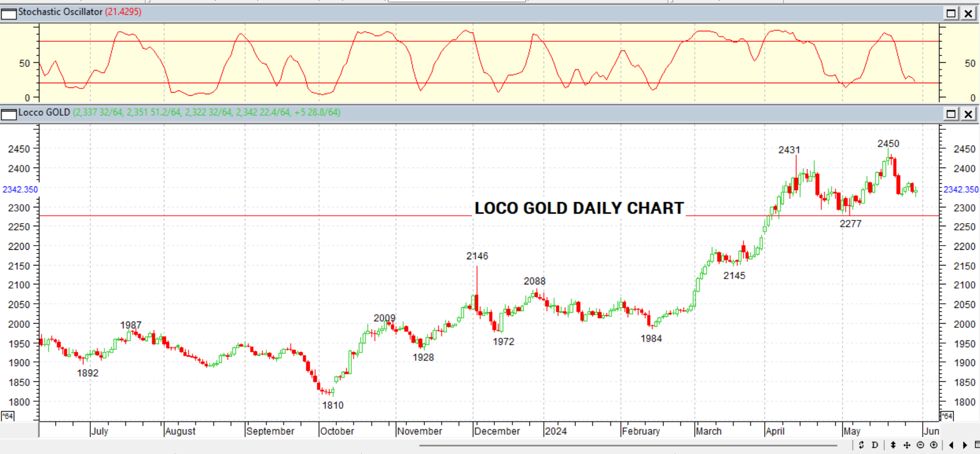Click the right /*64 scale button
The image size is (980, 454).
(x=946, y=416)
